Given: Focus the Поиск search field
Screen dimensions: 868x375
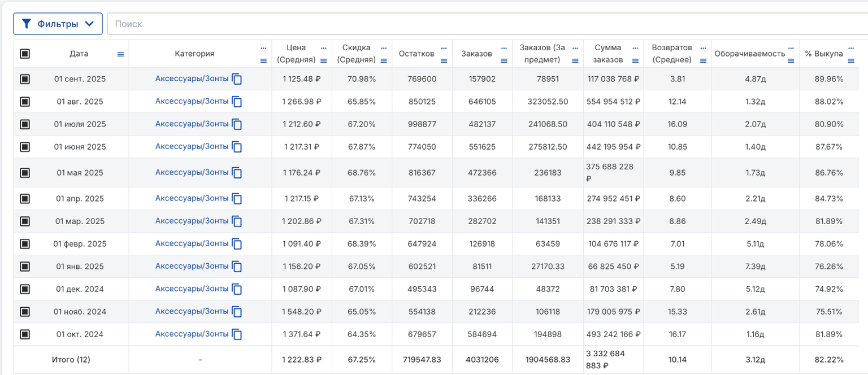Looking at the screenshot, I should pos(487,24).
